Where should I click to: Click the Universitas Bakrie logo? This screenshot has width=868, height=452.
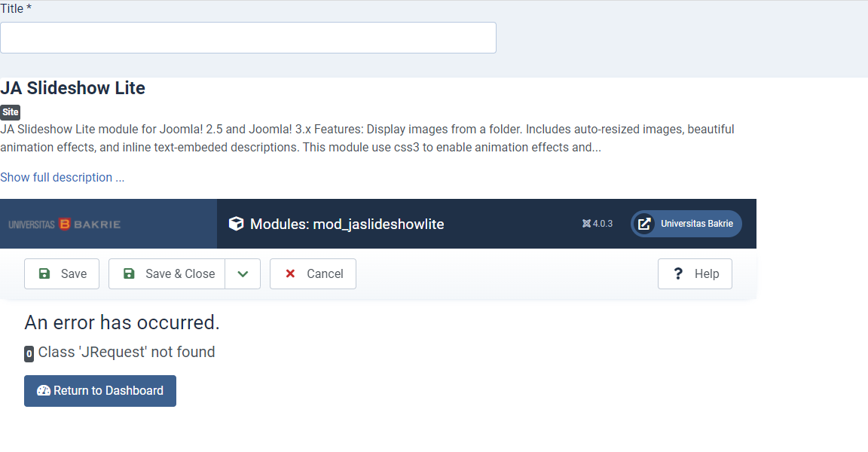pos(65,224)
